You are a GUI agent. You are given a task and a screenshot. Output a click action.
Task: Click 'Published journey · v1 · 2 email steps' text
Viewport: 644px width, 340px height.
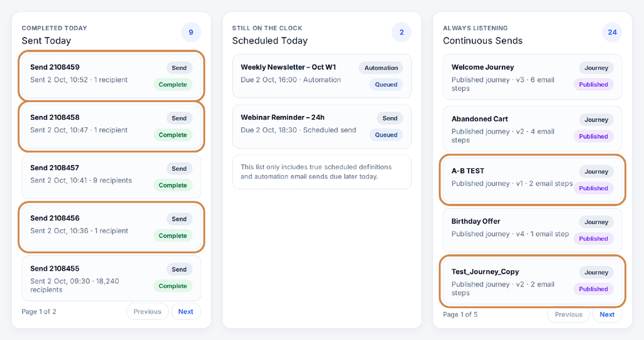coord(512,183)
